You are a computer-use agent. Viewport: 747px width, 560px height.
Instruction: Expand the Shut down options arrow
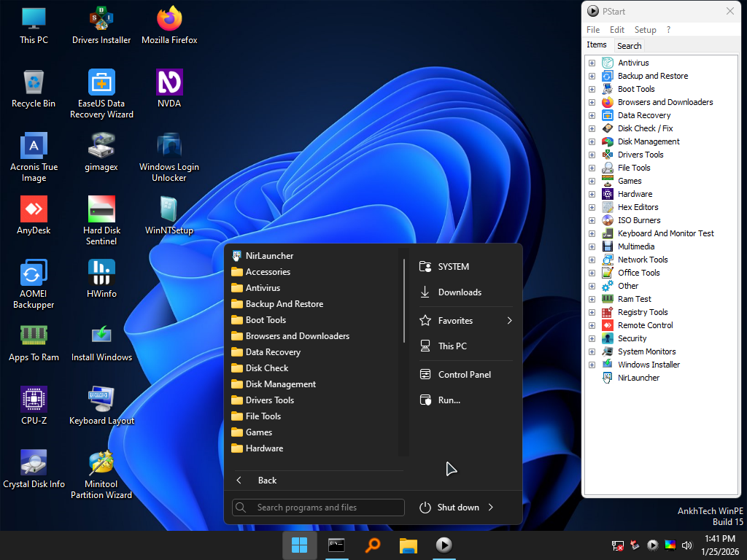(x=490, y=507)
